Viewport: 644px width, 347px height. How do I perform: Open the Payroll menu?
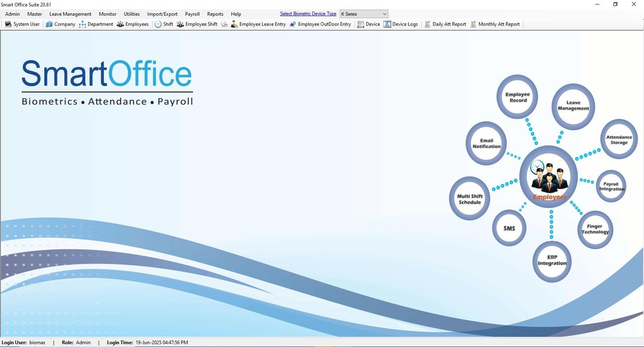(x=192, y=14)
